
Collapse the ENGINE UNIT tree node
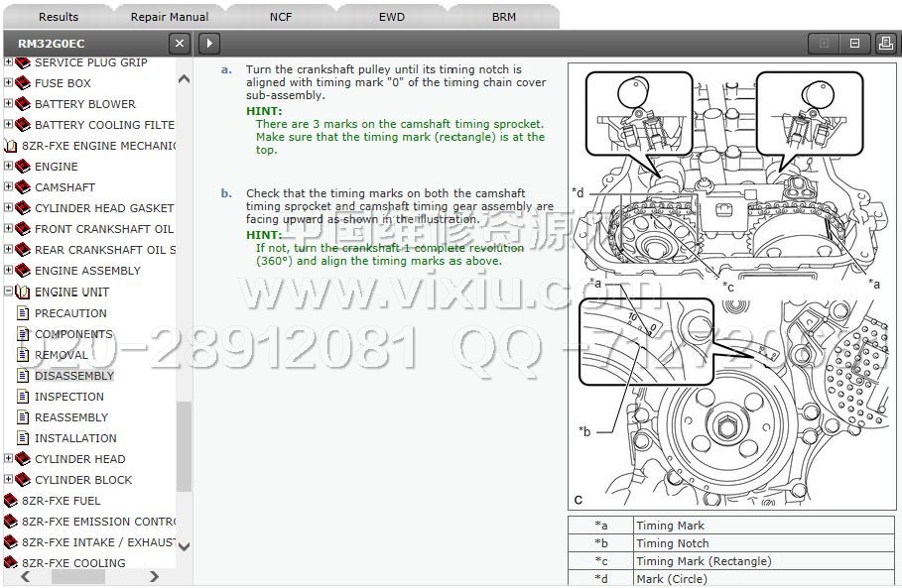point(9,292)
